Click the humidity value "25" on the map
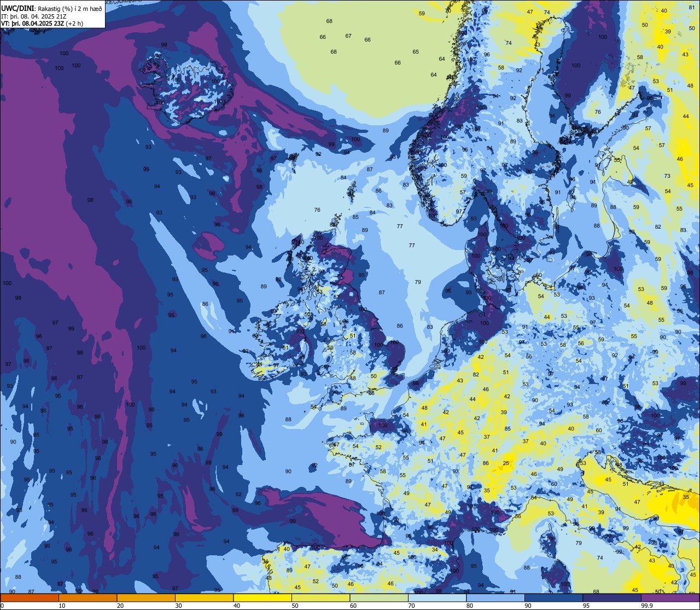The width and height of the screenshot is (700, 610). (x=506, y=463)
